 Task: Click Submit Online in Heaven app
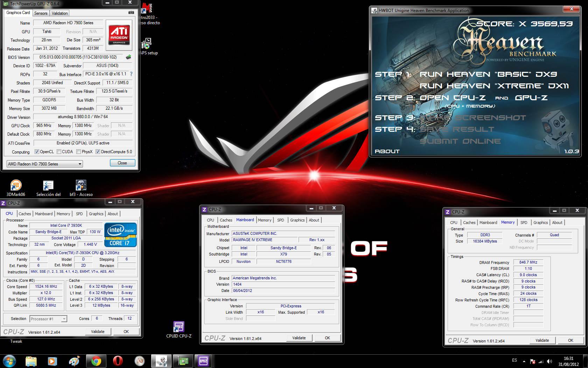tap(460, 141)
